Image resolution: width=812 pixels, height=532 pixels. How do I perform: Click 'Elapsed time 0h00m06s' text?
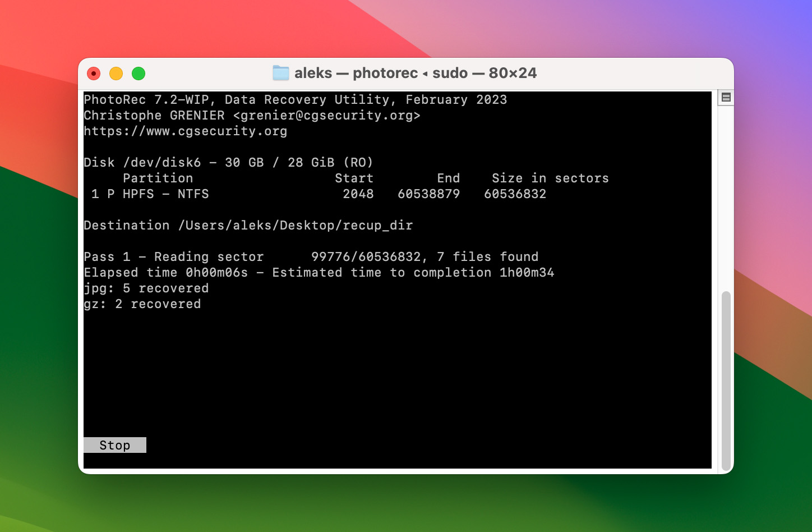click(166, 273)
